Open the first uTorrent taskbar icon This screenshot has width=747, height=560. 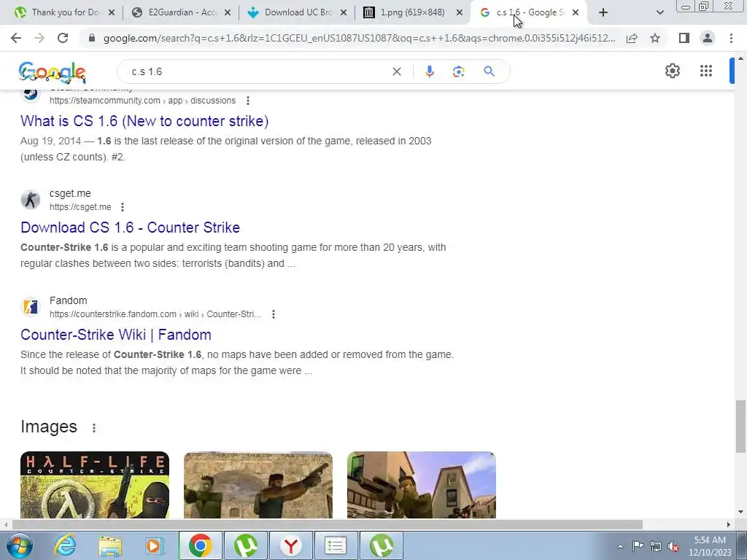pos(246,545)
